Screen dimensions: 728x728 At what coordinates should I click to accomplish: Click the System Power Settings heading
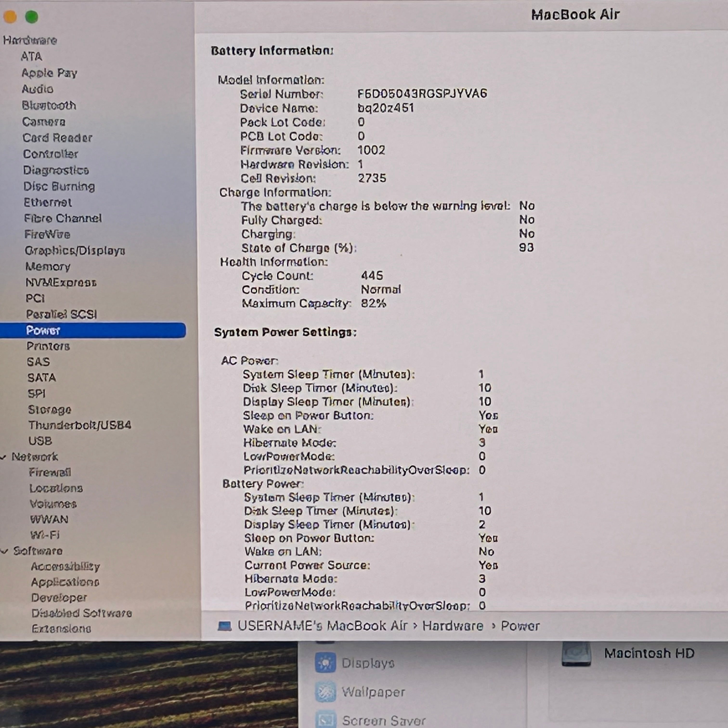pos(285,332)
